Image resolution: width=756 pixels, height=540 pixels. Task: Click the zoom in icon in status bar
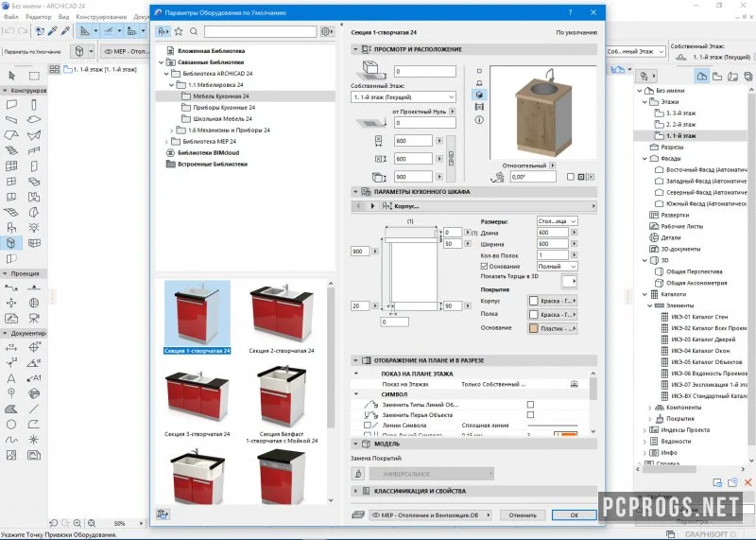coord(77,523)
